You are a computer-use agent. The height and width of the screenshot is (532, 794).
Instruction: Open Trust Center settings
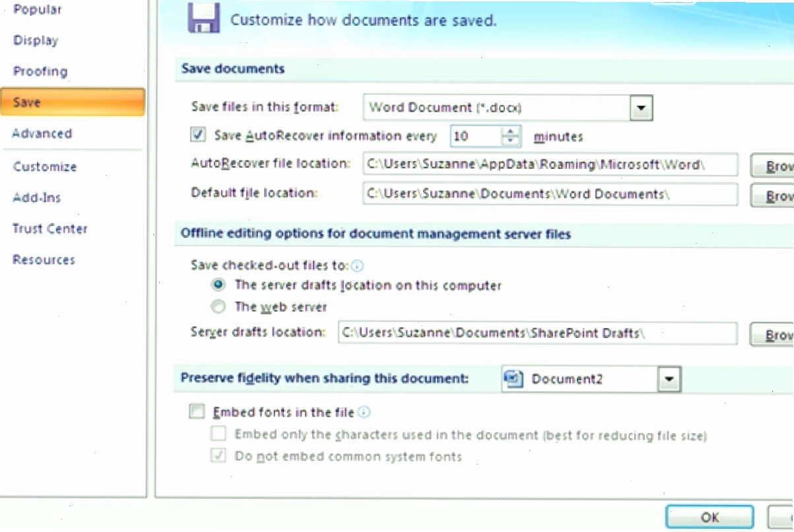coord(50,229)
